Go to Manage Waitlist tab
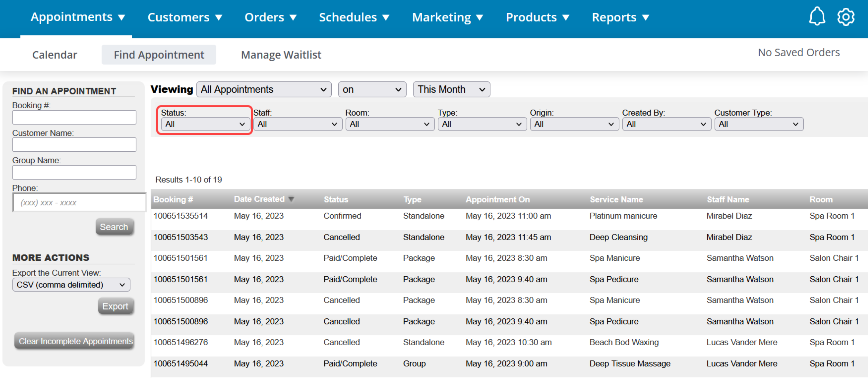868x378 pixels. (x=281, y=55)
